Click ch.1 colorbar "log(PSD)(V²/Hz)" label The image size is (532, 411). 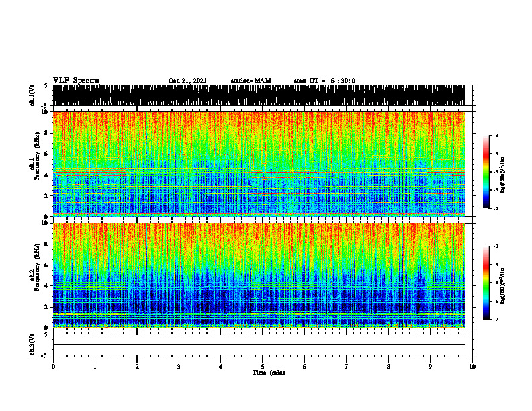(x=503, y=175)
